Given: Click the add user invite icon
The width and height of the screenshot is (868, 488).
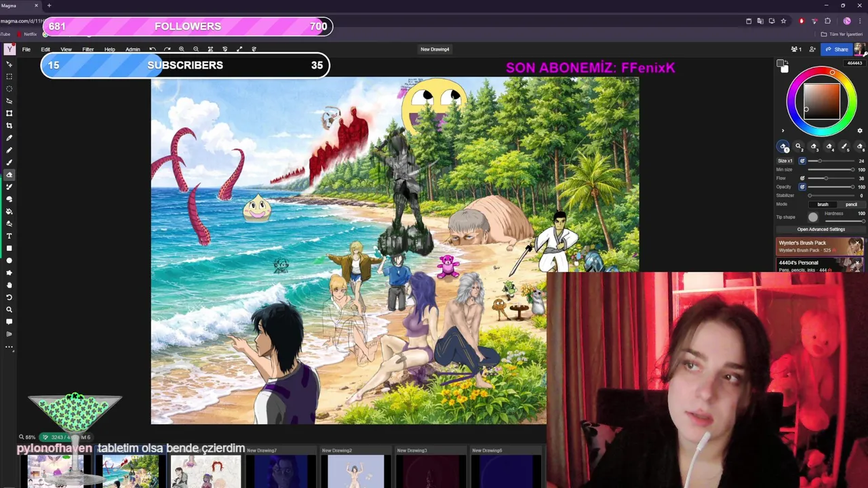Looking at the screenshot, I should coord(812,49).
